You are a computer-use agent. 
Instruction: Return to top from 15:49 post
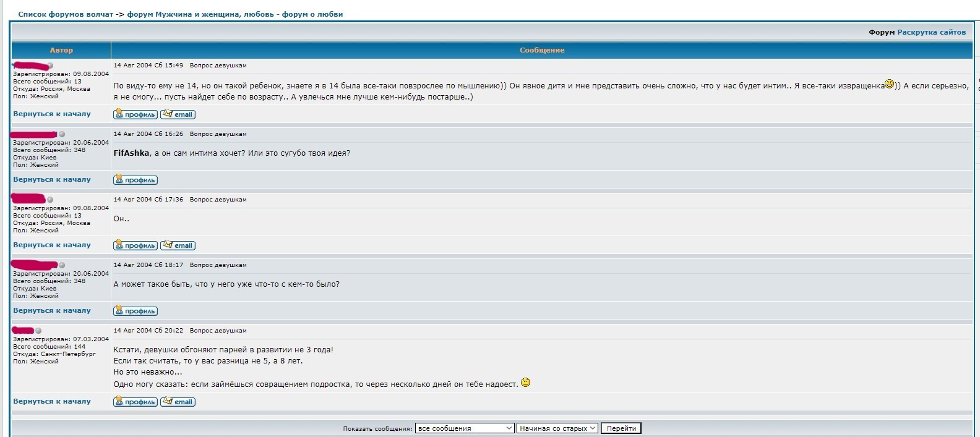(52, 114)
